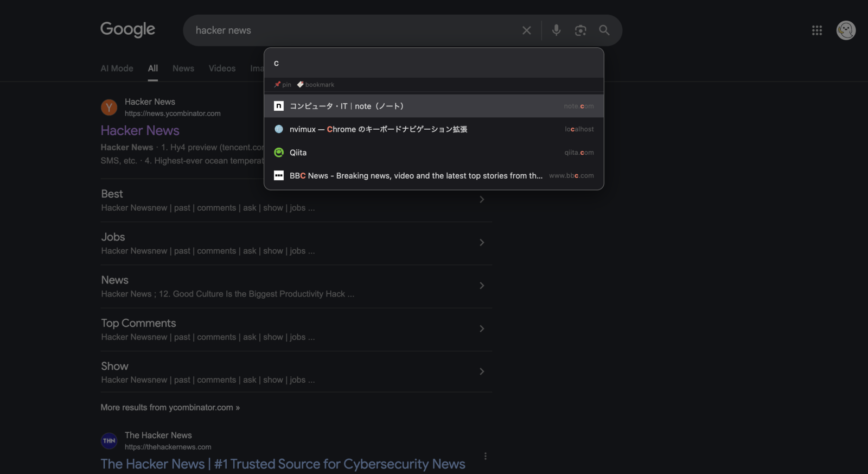
Task: Click the Good Culture productivity hack snippet
Action: pos(228,294)
